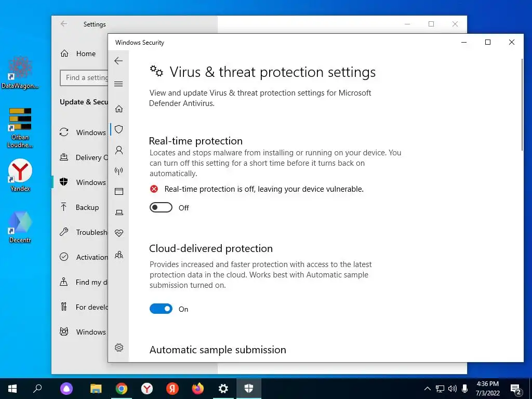Maximize the Windows Security window
This screenshot has width=532, height=399.
[488, 42]
